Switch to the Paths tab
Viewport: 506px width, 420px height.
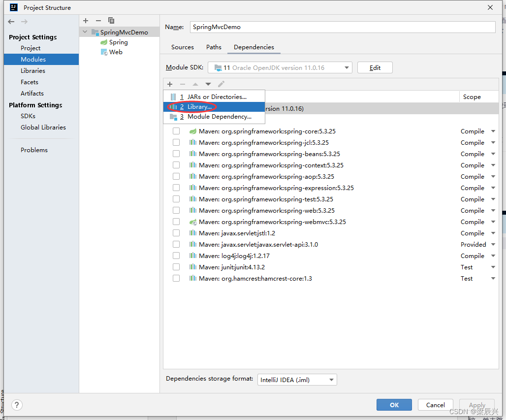214,47
